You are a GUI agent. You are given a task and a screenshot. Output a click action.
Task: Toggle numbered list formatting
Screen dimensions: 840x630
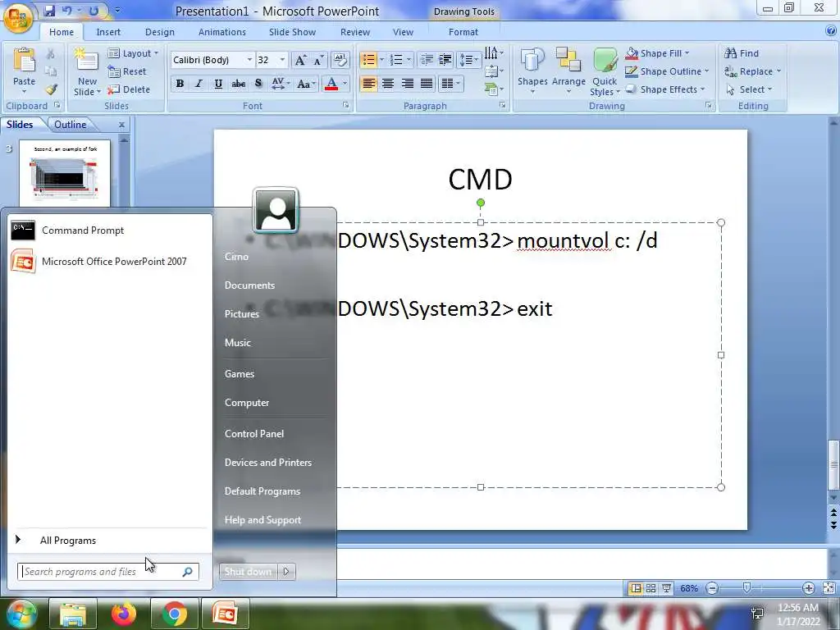pos(396,60)
